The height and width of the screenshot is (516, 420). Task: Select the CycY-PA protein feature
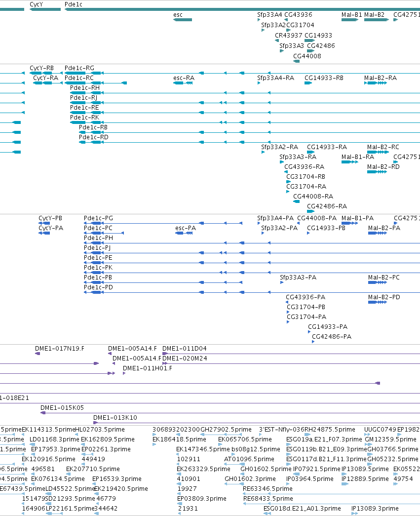[44, 233]
